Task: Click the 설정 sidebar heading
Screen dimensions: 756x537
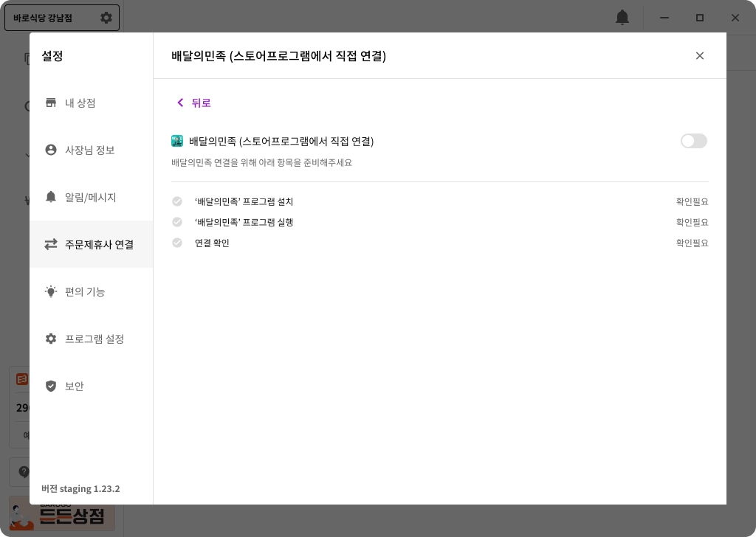Action: [x=52, y=56]
